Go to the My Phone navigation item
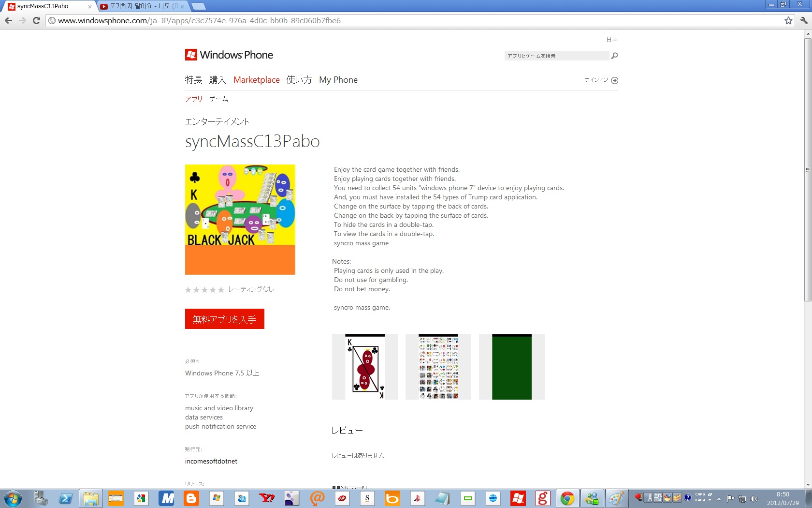The width and height of the screenshot is (812, 508). point(338,80)
